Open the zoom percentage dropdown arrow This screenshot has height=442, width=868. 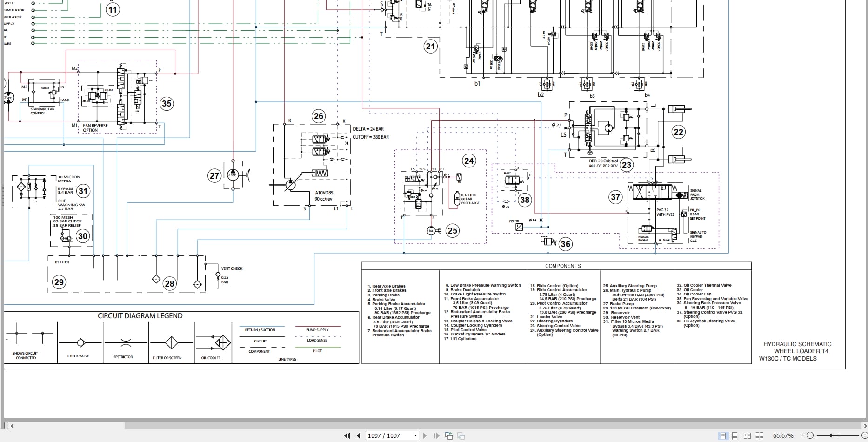(x=803, y=435)
